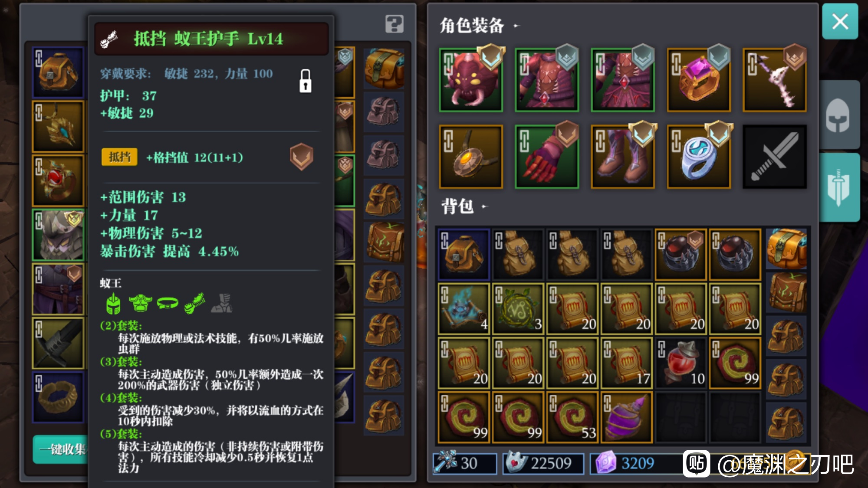Expand the 角色装备 section arrow
Image resolution: width=868 pixels, height=488 pixels.
pyautogui.click(x=516, y=26)
